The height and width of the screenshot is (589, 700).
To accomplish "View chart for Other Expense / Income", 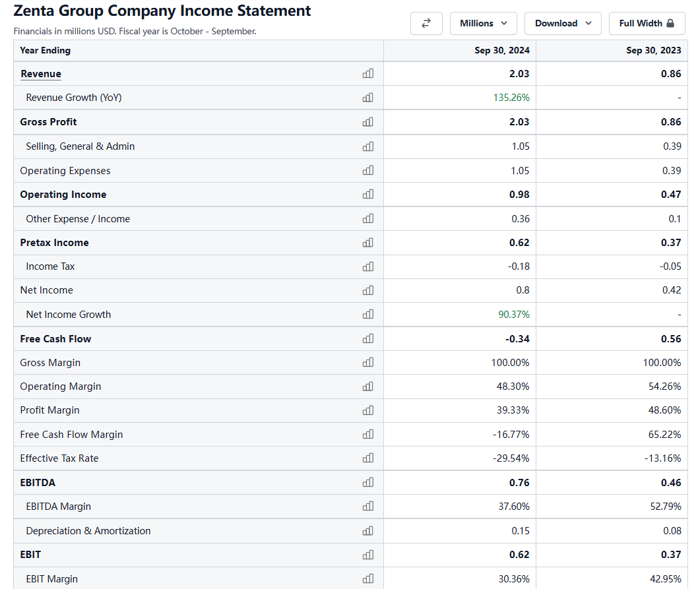I will tap(368, 218).
